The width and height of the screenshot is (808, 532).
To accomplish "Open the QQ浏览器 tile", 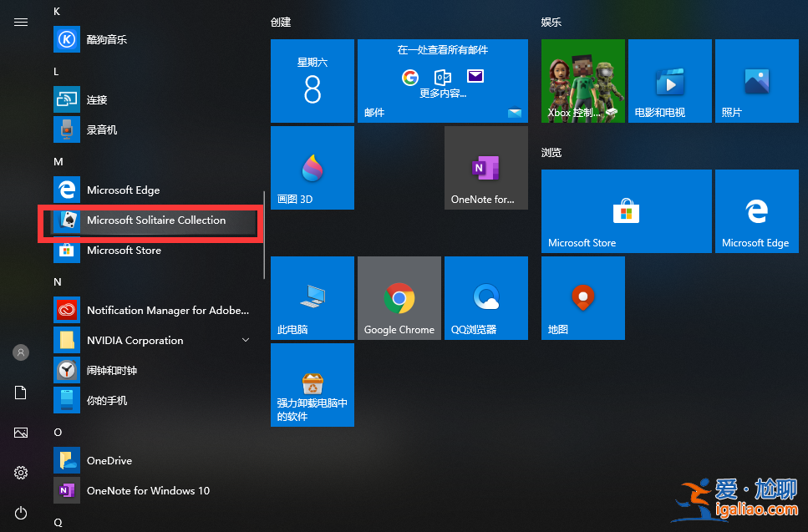I will pos(485,298).
